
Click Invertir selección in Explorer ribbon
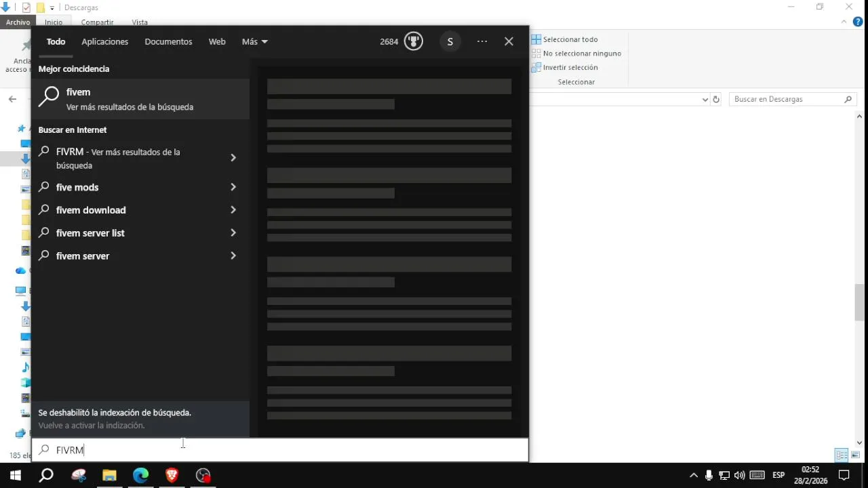coord(565,67)
